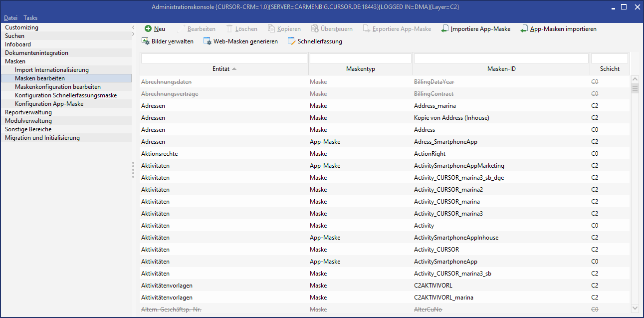Click the Kopieren toolbar icon

(x=271, y=29)
